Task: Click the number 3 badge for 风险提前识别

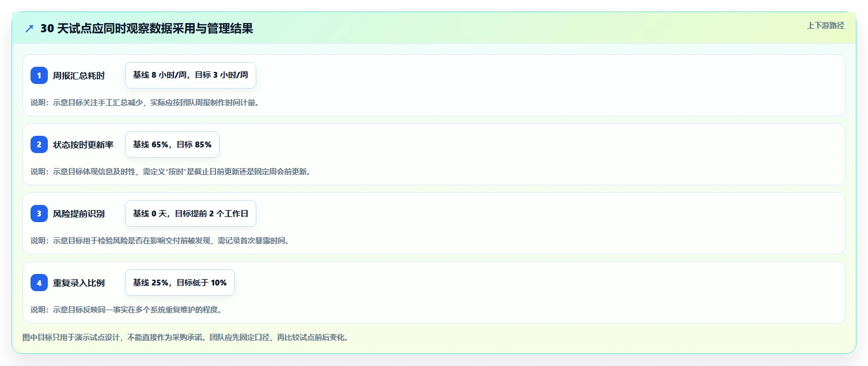Action: (x=39, y=213)
